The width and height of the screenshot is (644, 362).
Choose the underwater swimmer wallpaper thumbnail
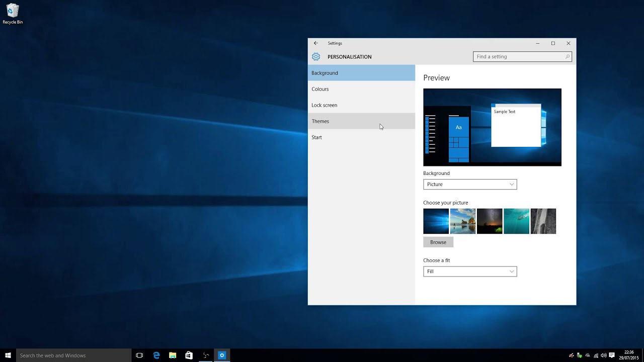(x=516, y=221)
